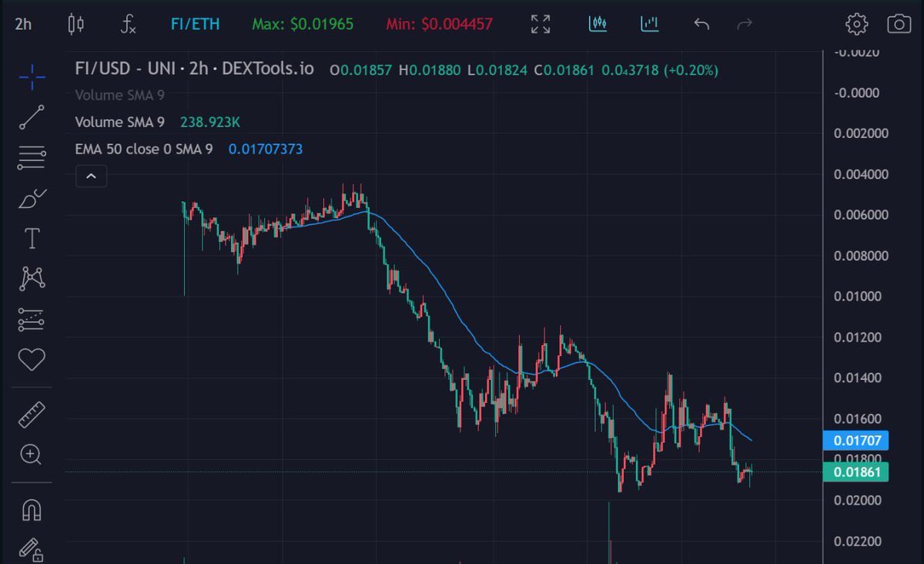Collapse the indicator legend chevron

click(91, 176)
